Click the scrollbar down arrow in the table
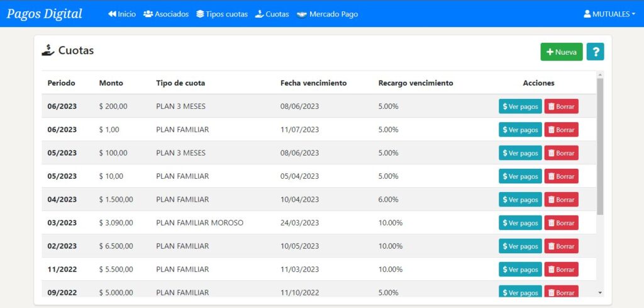644x308 pixels. [600, 292]
